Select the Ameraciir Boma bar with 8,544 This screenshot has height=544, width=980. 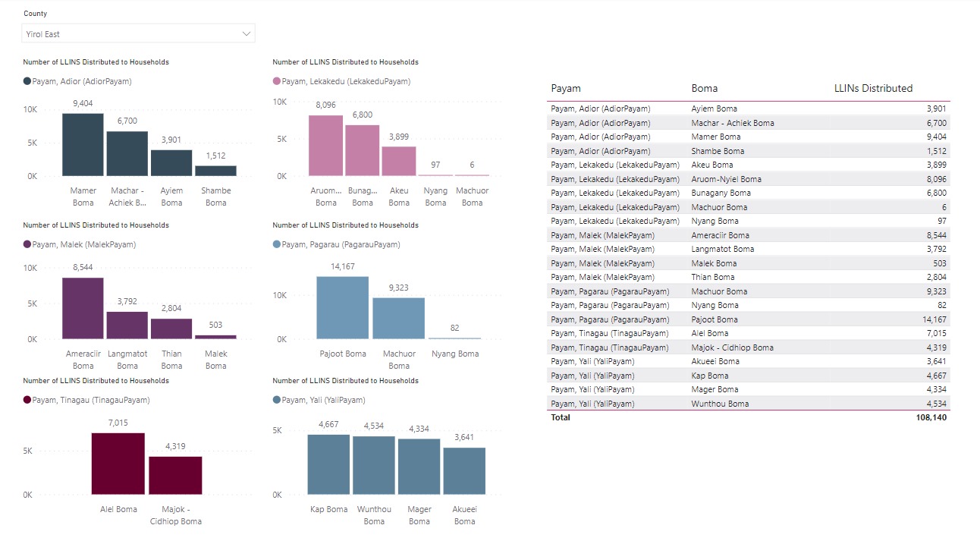point(83,308)
